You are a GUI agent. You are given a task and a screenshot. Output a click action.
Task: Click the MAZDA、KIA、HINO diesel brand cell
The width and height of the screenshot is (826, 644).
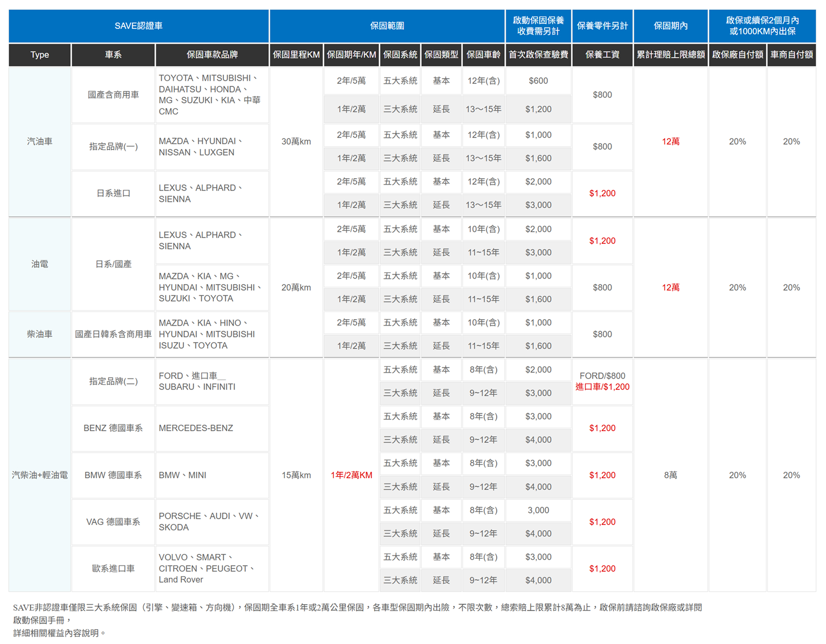212,334
